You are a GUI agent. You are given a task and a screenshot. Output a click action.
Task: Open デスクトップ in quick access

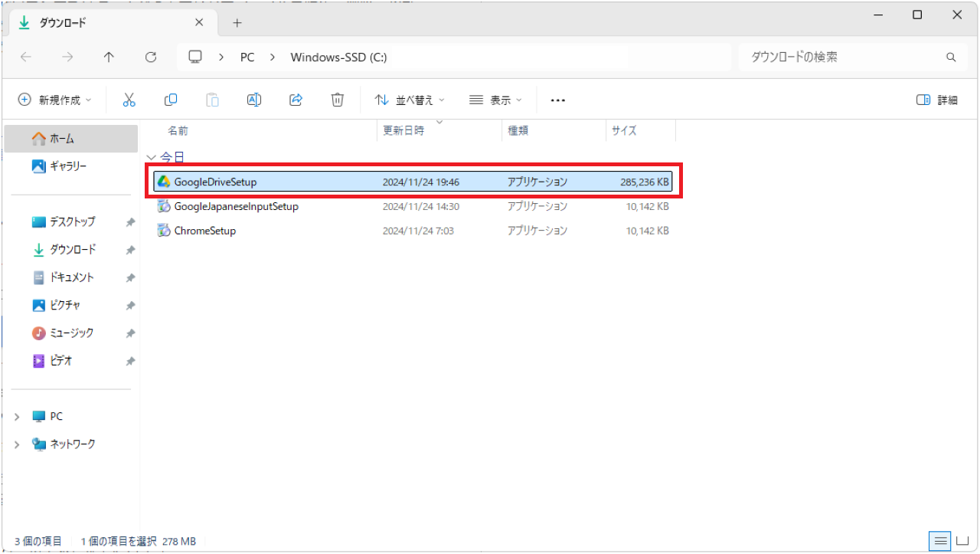pos(72,222)
